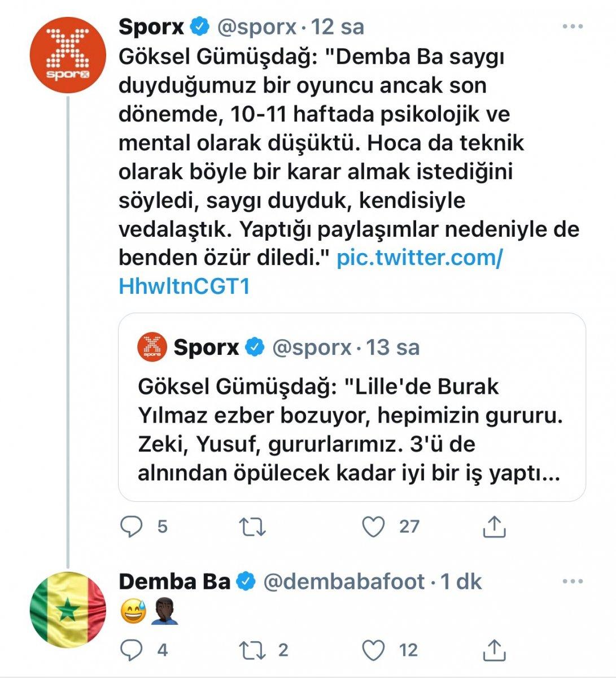The image size is (616, 678).
Task: Click the share icon on Sporx tweet
Action: (495, 526)
